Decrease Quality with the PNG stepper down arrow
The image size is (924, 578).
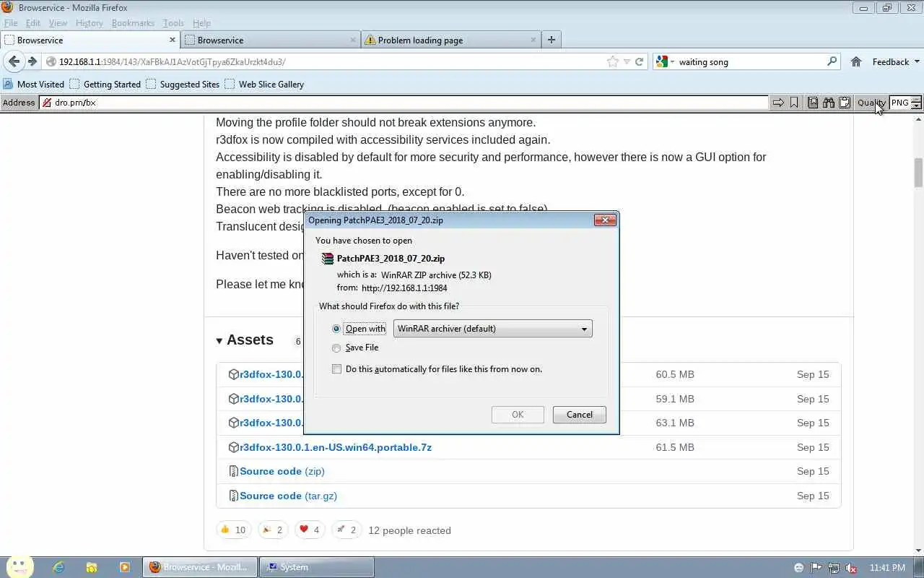pyautogui.click(x=917, y=106)
